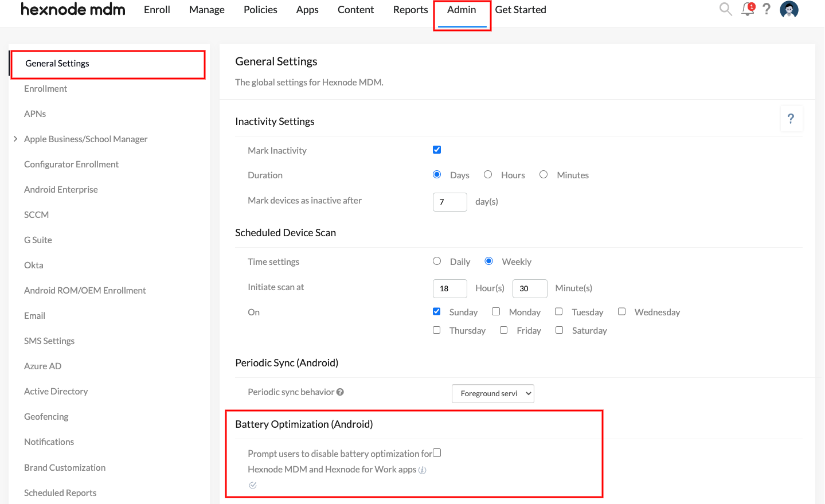Select the Days duration radio button

437,174
